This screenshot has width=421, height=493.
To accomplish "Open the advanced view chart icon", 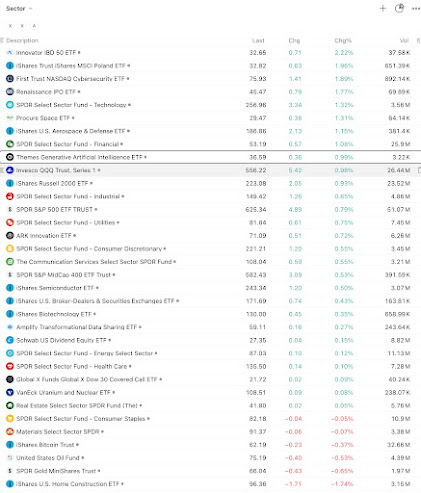I will [x=399, y=8].
